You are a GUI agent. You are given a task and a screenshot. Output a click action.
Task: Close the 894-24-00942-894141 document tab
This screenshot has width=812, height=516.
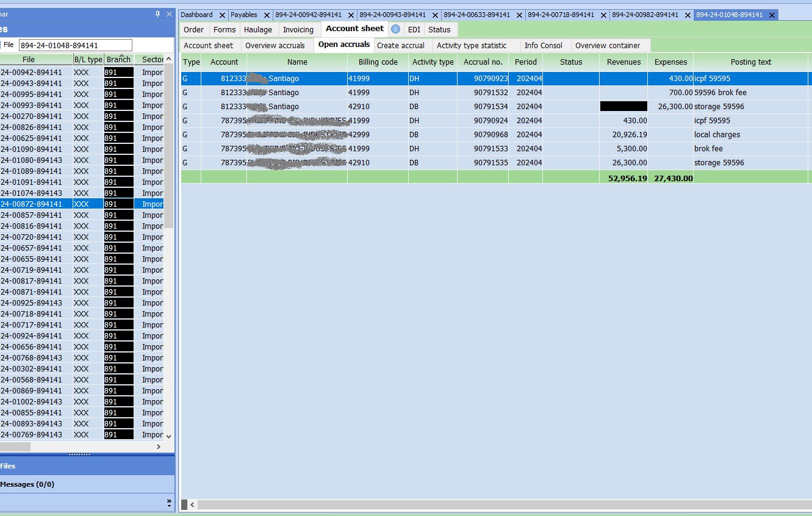pyautogui.click(x=351, y=15)
